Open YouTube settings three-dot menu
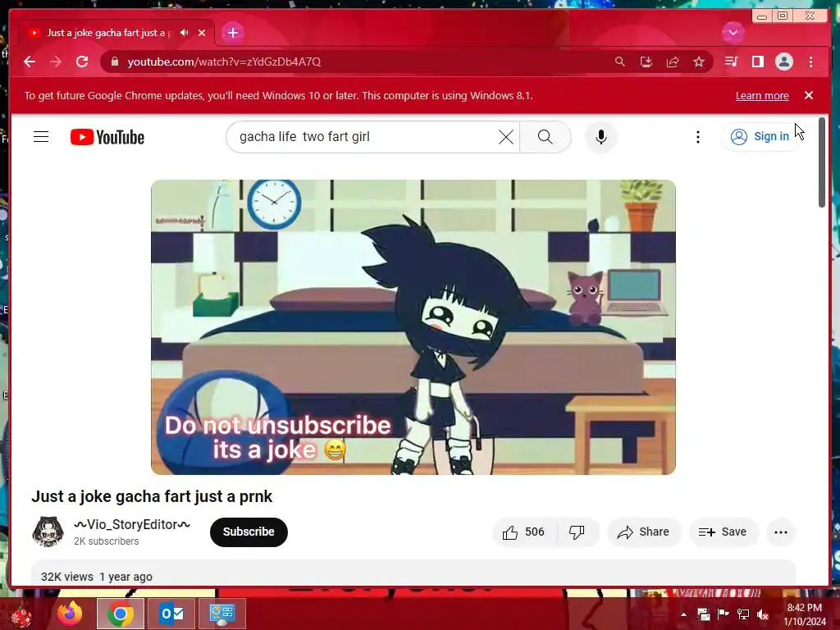 click(697, 137)
